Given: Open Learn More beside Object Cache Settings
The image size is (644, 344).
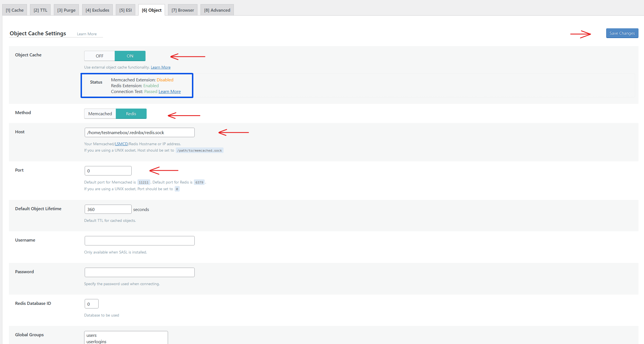Looking at the screenshot, I should tap(87, 34).
